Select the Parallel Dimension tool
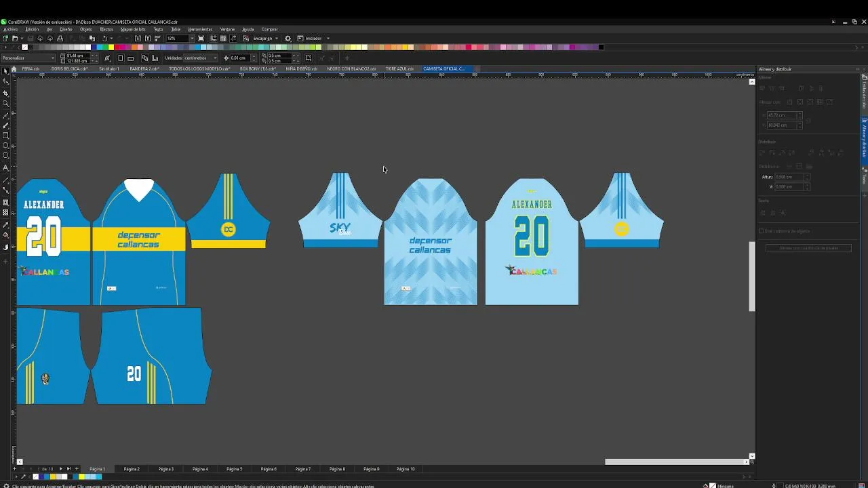 (6, 180)
